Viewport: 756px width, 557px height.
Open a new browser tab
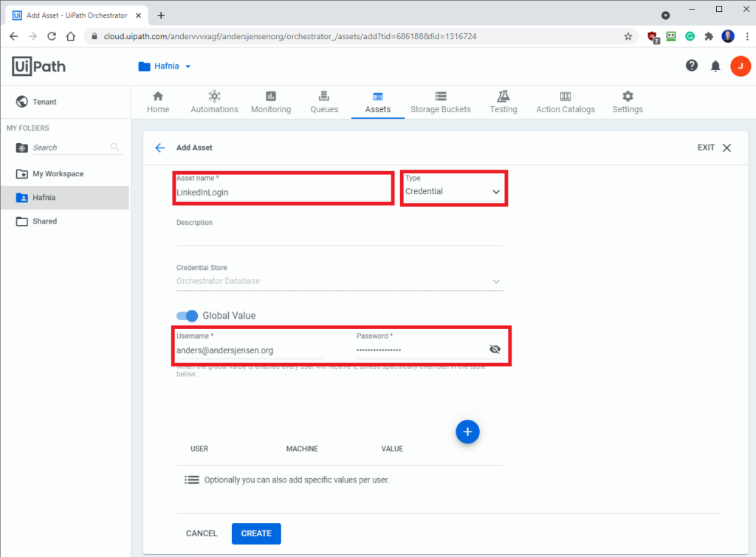coord(161,15)
